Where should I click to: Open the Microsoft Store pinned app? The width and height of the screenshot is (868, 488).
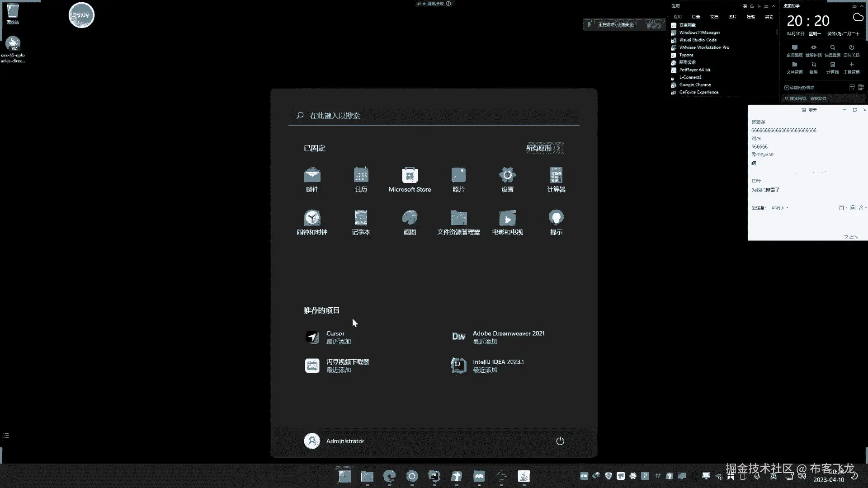[410, 179]
